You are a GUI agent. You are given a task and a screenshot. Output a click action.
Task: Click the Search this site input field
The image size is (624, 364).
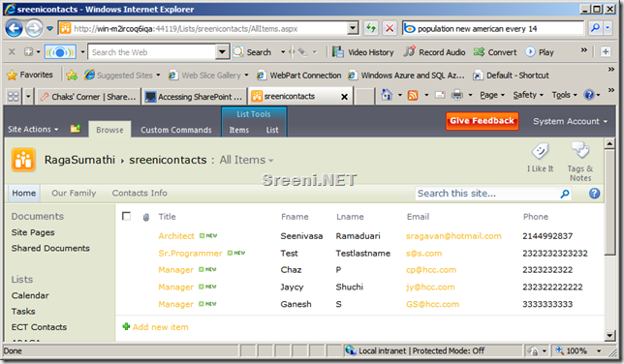tap(487, 194)
